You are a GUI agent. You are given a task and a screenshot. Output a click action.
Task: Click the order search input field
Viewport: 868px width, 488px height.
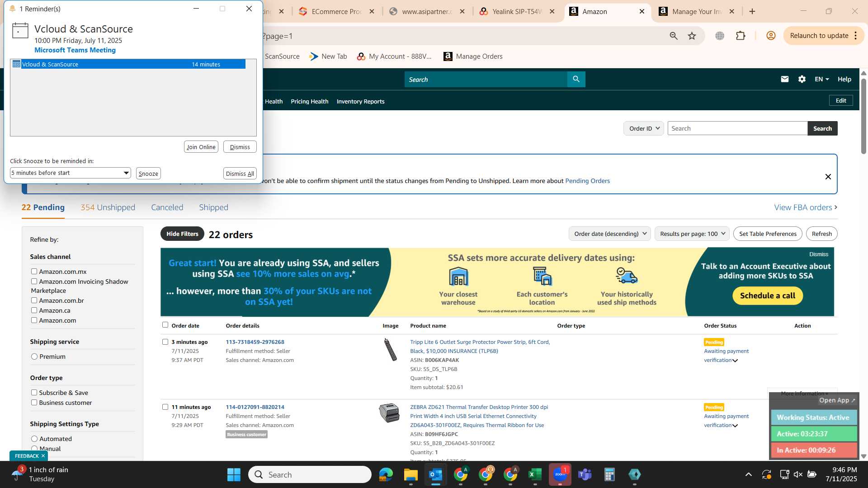[737, 128]
